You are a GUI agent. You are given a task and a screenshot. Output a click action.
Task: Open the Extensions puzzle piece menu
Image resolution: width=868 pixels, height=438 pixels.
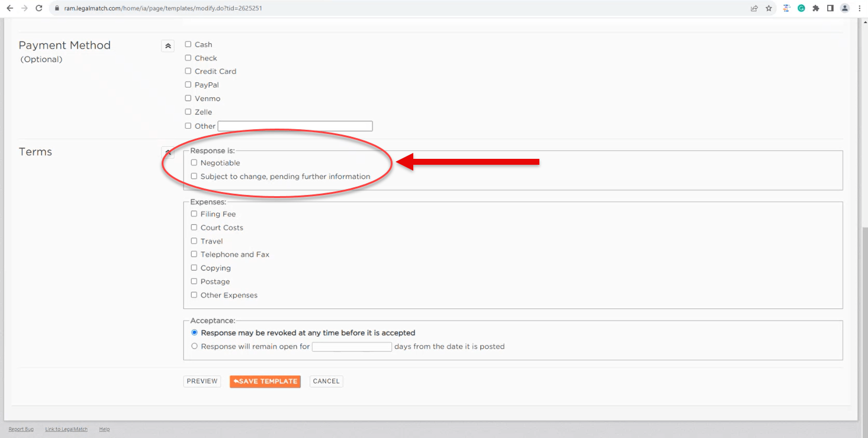(x=816, y=8)
